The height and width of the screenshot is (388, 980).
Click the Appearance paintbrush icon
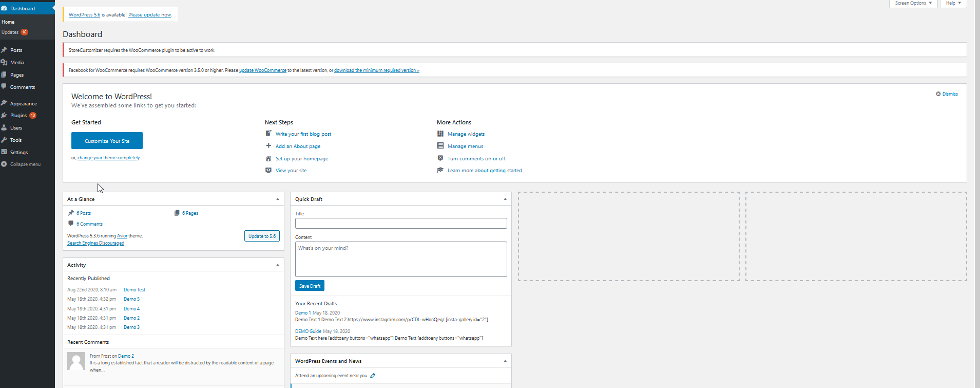[x=4, y=103]
